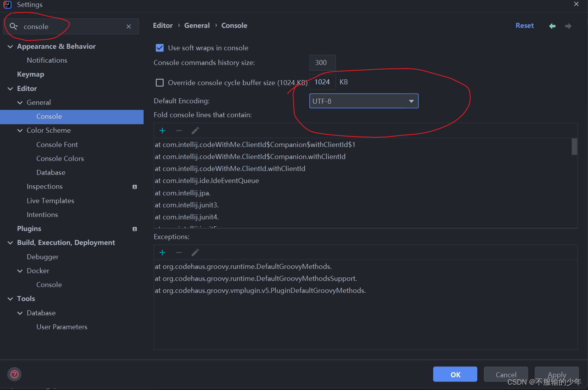Edit selected fold console line entry
The image size is (588, 390).
click(195, 131)
